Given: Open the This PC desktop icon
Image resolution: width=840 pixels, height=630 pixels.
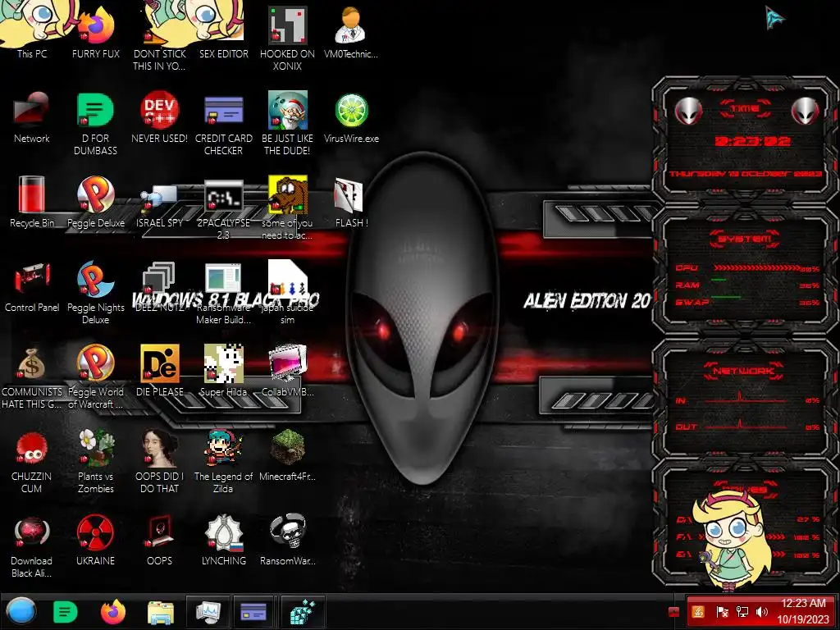Looking at the screenshot, I should [32, 30].
